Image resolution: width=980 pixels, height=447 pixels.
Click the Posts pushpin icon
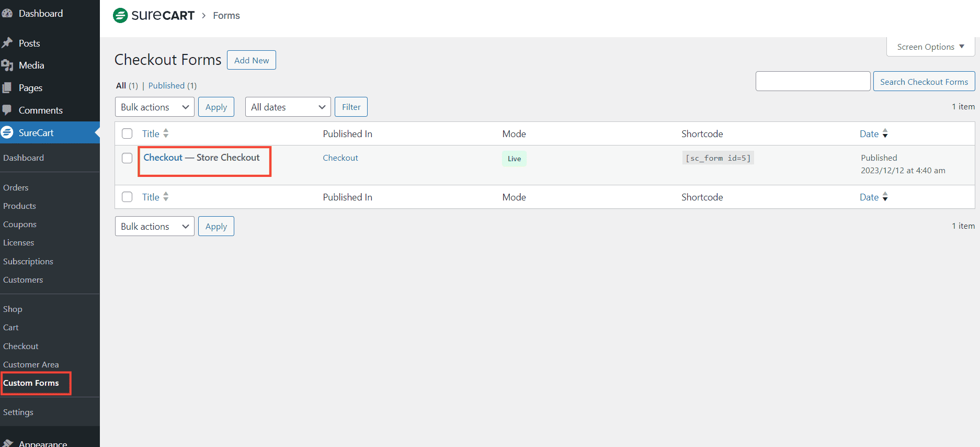(7, 43)
